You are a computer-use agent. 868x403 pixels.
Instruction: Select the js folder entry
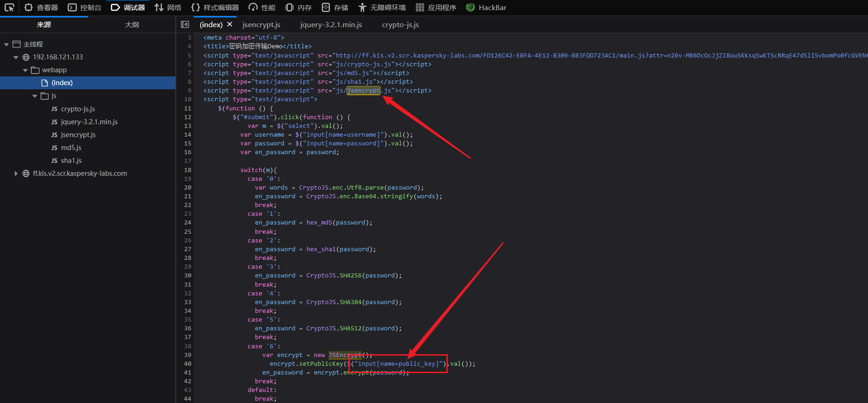[54, 96]
